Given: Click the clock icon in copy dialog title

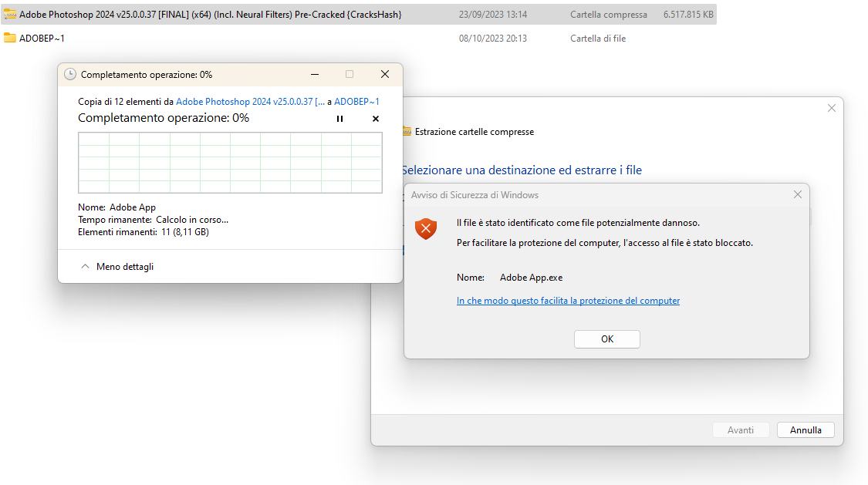Looking at the screenshot, I should (70, 75).
